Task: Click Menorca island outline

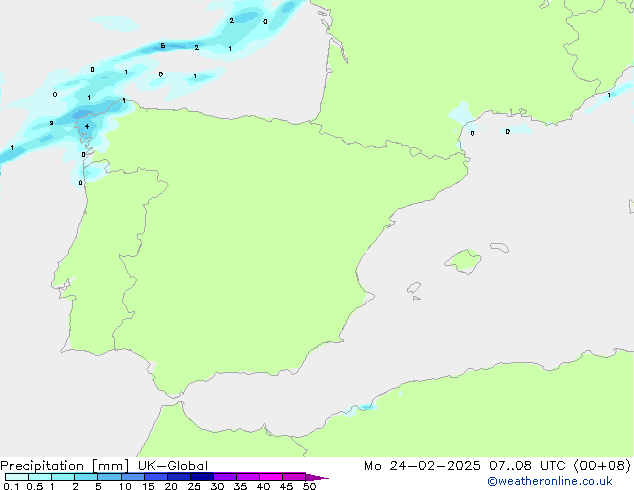Action: pyautogui.click(x=500, y=247)
